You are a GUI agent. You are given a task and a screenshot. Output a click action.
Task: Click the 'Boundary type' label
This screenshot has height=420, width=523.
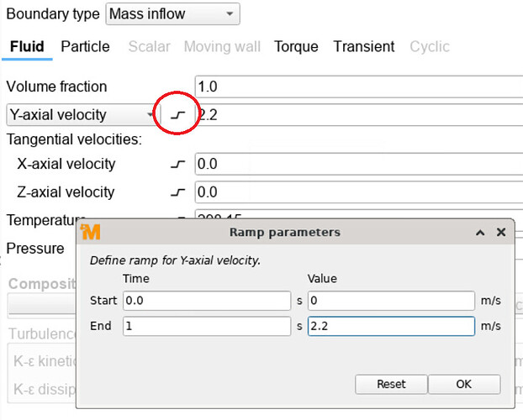pos(53,14)
